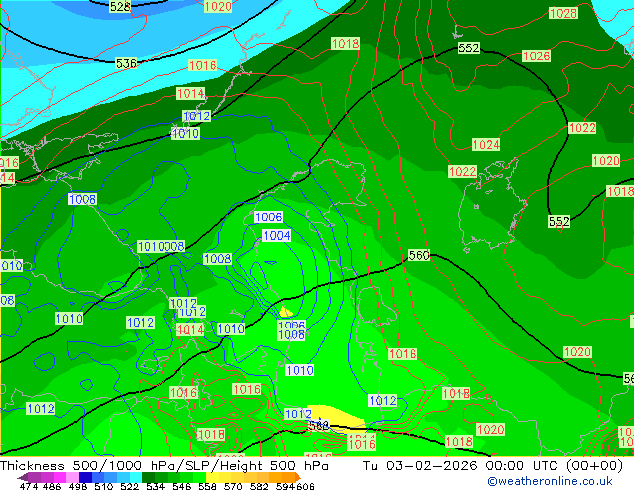Click the small yellow patch below the 1004 low
Screen dimensions: 634x490
285,312
